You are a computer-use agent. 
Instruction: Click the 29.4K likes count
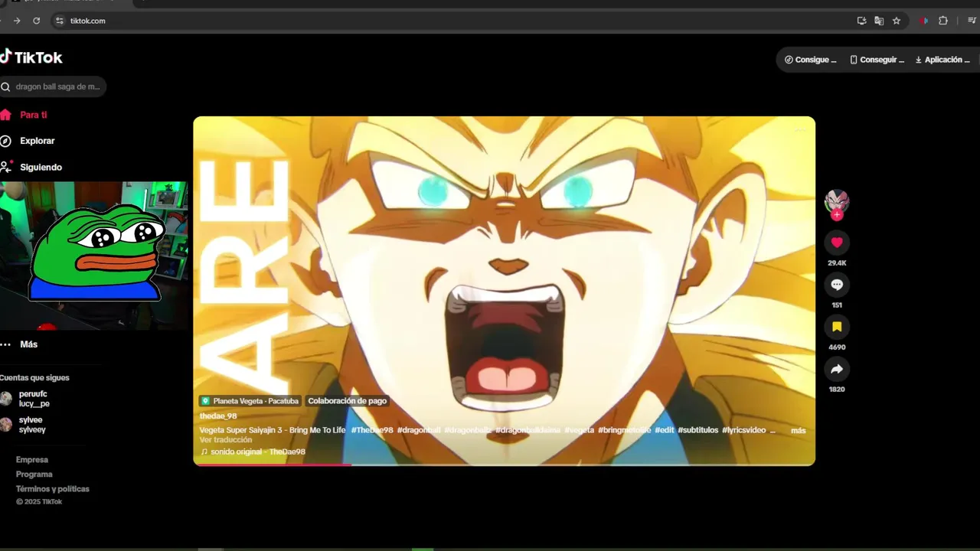pos(837,263)
